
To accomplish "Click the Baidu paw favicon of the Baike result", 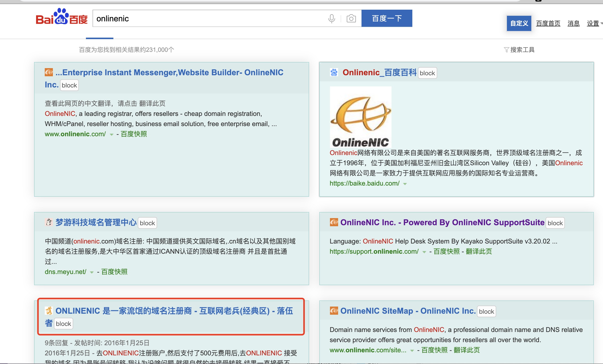I will coord(334,72).
